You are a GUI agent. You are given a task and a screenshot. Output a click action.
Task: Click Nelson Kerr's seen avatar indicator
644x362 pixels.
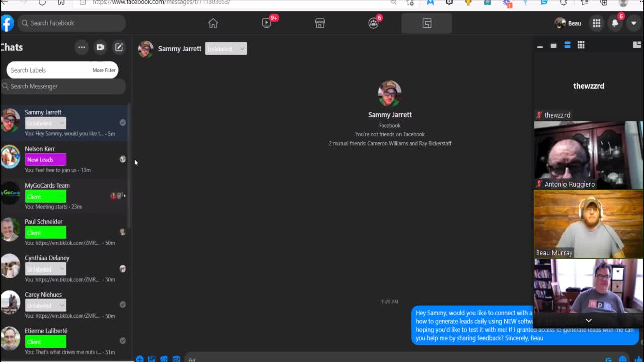(122, 159)
